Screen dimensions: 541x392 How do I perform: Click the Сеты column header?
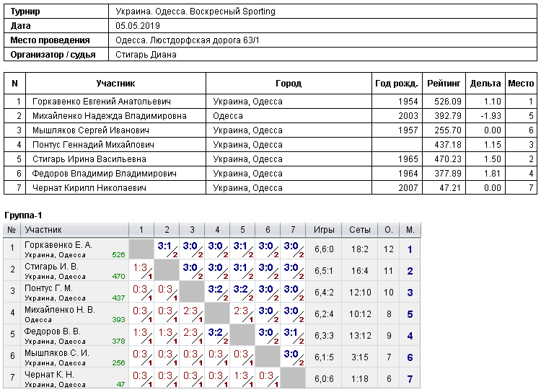pos(359,230)
